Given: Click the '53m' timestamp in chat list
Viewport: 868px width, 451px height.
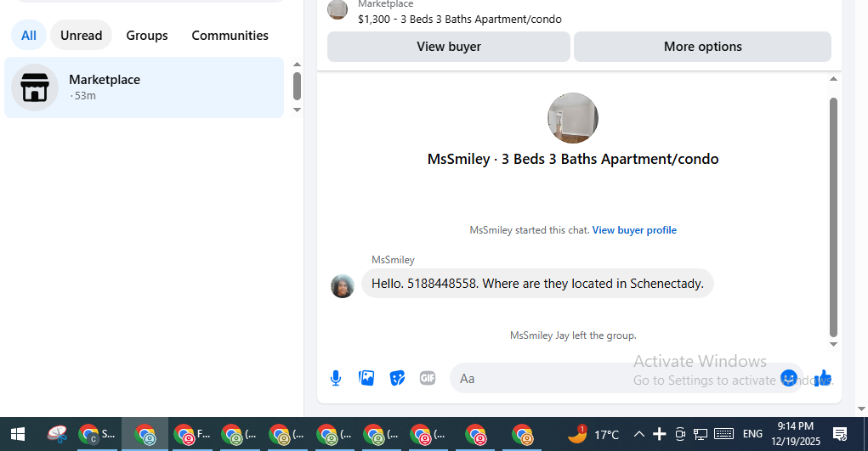Looking at the screenshot, I should pos(85,96).
